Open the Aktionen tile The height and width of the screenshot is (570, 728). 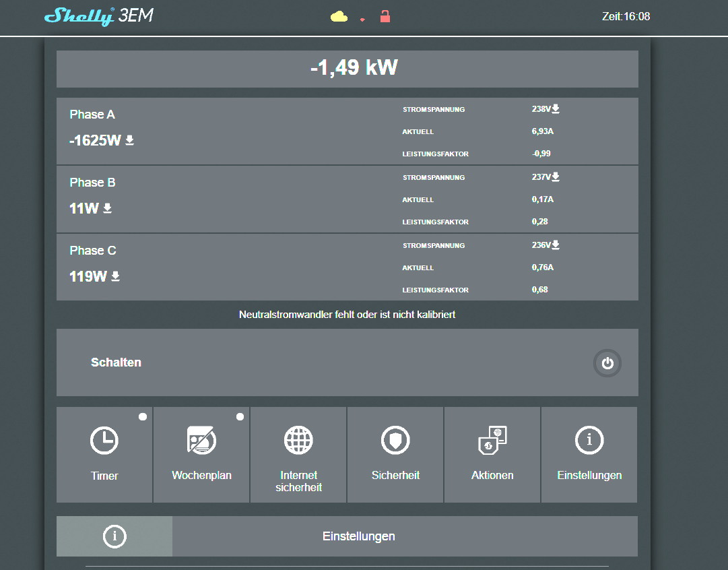(492, 455)
